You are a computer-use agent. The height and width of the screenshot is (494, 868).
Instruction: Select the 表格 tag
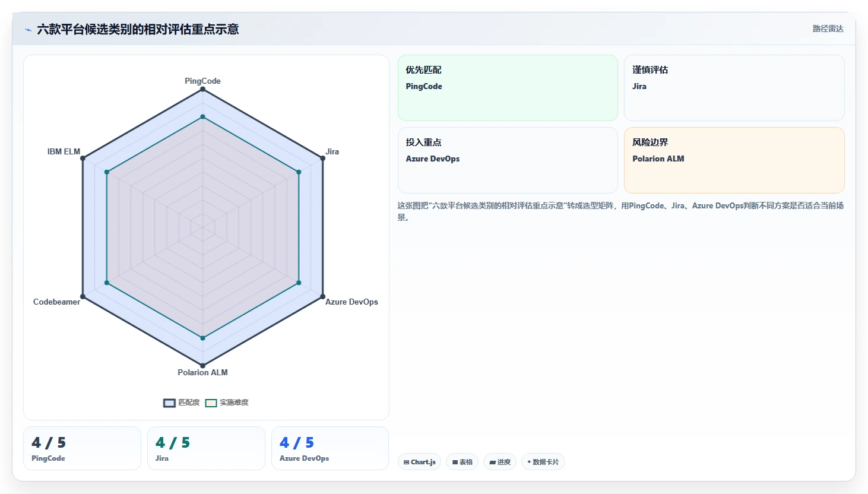tap(462, 462)
